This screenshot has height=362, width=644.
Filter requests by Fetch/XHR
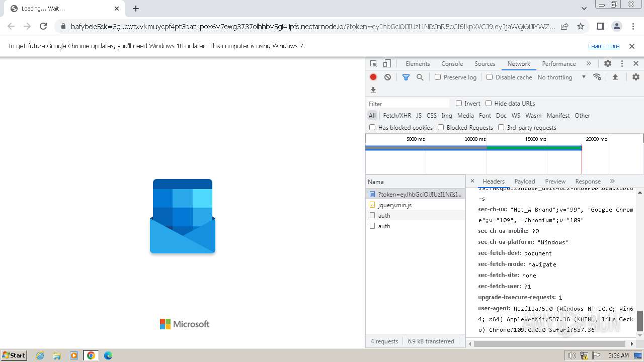click(397, 116)
